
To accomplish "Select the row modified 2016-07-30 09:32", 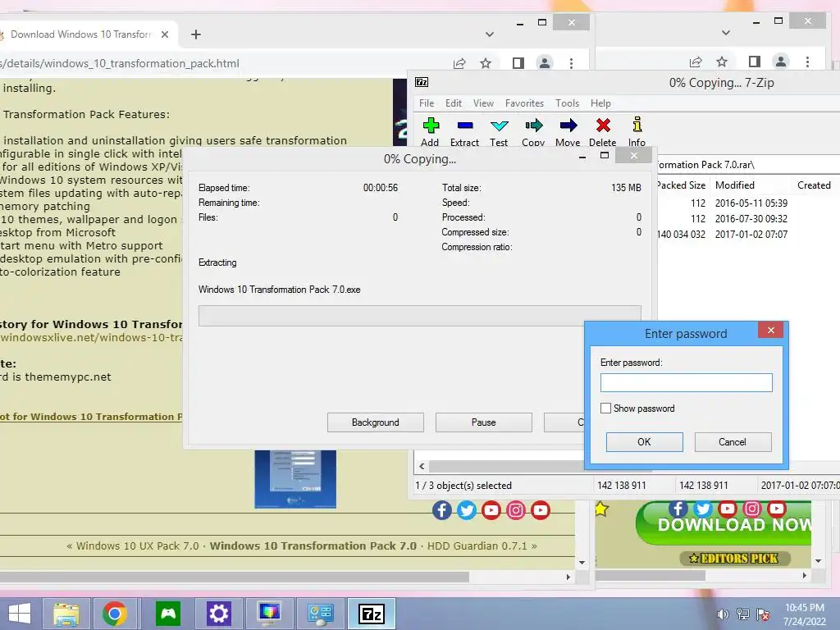I will point(748,218).
